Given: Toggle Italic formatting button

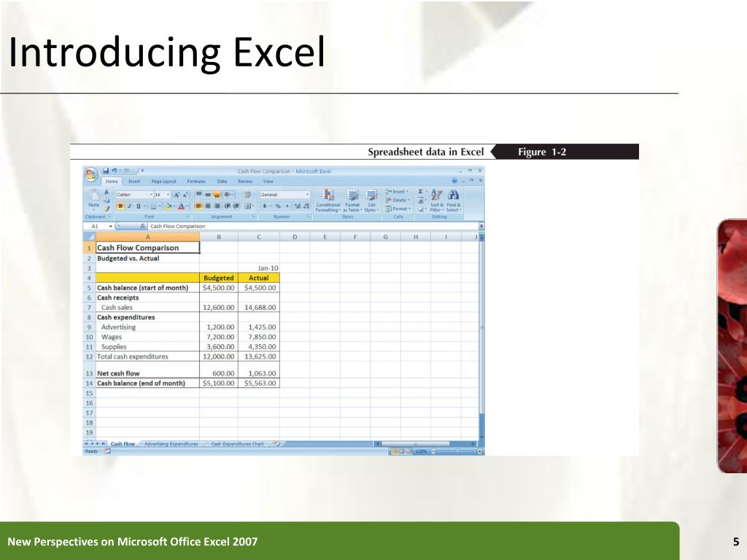Looking at the screenshot, I should [x=129, y=206].
